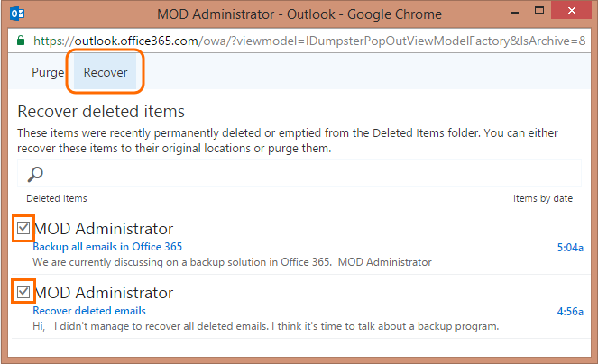The image size is (598, 364).
Task: Open 'Backup all emails in Office 365' subject
Action: [x=107, y=247]
